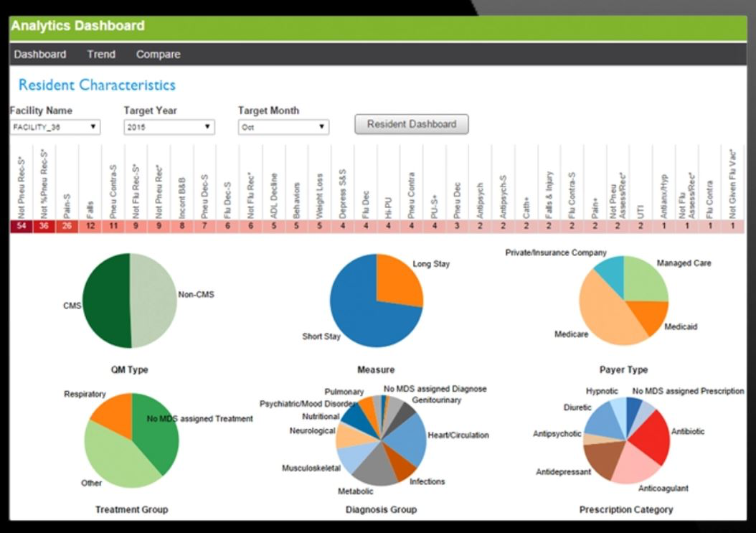756x533 pixels.
Task: Open the Target Month dropdown
Action: coord(283,127)
